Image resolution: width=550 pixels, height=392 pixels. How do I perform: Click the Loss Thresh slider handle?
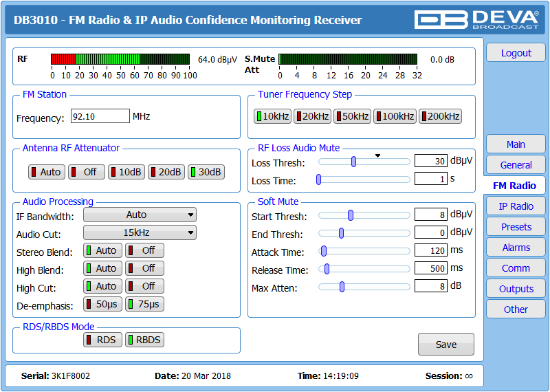pyautogui.click(x=353, y=162)
